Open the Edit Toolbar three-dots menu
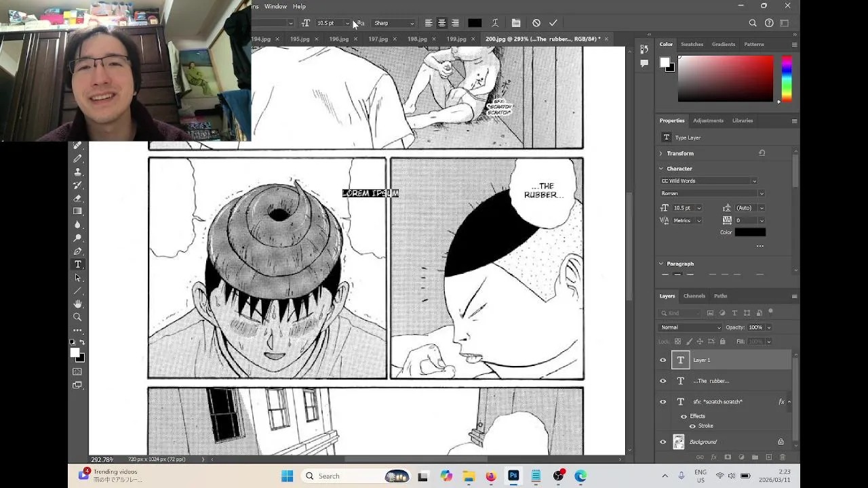This screenshot has width=868, height=488. [x=77, y=331]
